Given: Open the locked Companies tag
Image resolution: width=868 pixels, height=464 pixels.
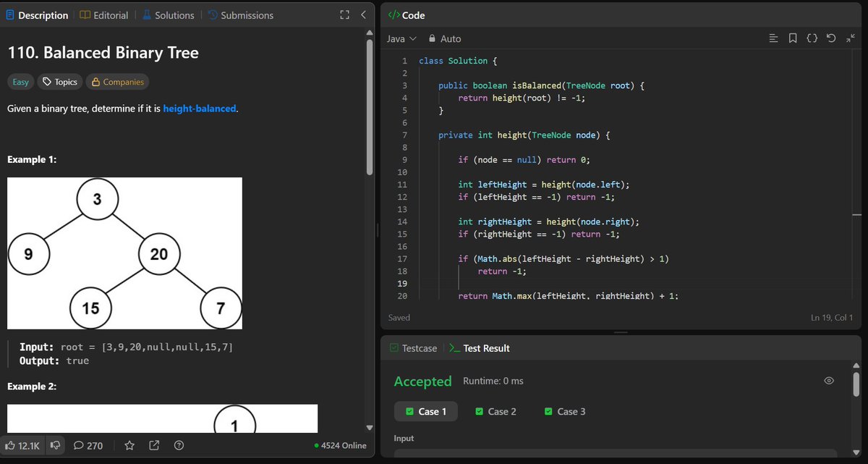Looking at the screenshot, I should click(x=117, y=82).
